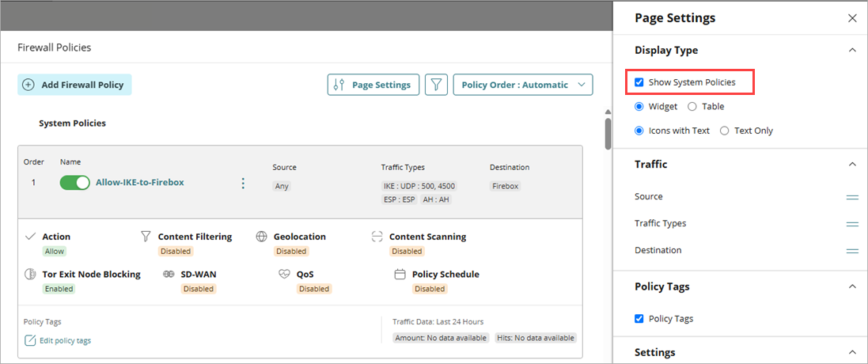The height and width of the screenshot is (364, 868).
Task: Click the Geolocation globe icon
Action: pyautogui.click(x=262, y=237)
